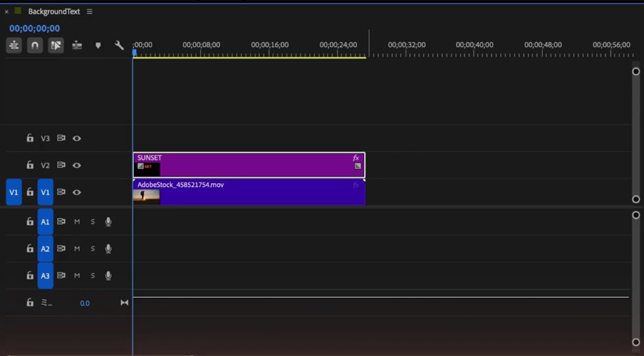
Task: Toggle Linked Selection button
Action: (x=56, y=46)
